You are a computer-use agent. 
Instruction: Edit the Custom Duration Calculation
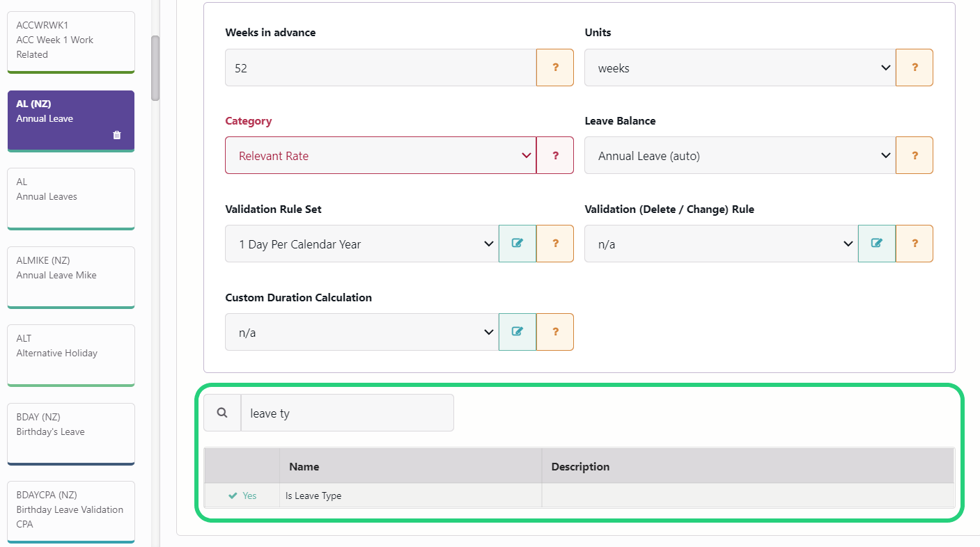(x=518, y=332)
